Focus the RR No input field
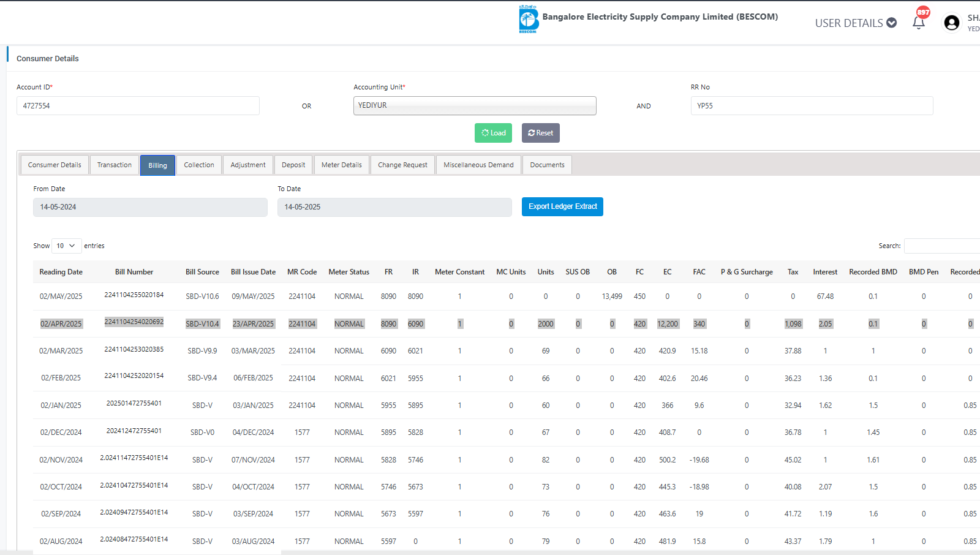 (812, 105)
